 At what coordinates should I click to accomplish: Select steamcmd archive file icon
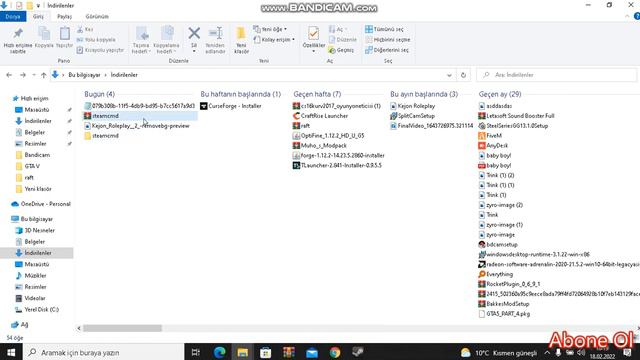pos(87,116)
